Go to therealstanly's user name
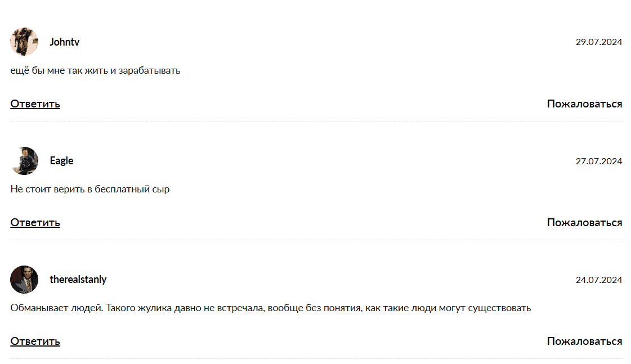The image size is (631, 364). [x=78, y=280]
